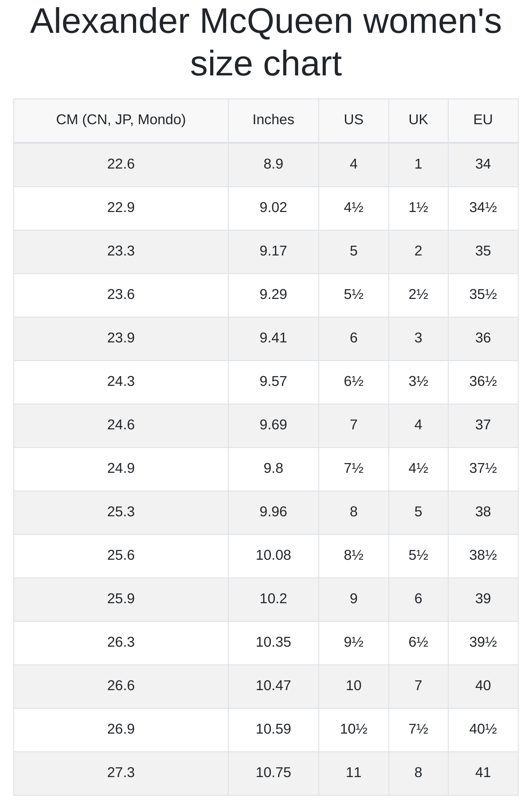Select the EU 38 size cell
The image size is (532, 809).
click(483, 512)
